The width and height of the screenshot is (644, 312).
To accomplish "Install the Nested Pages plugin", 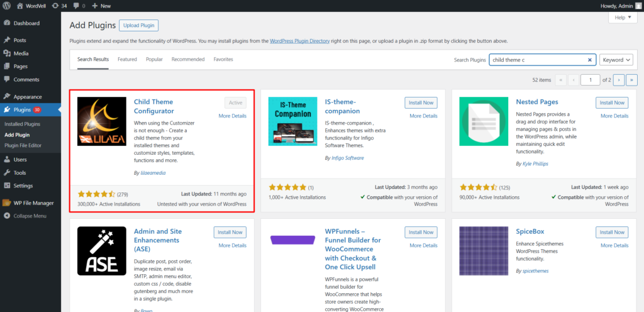I will click(x=612, y=103).
